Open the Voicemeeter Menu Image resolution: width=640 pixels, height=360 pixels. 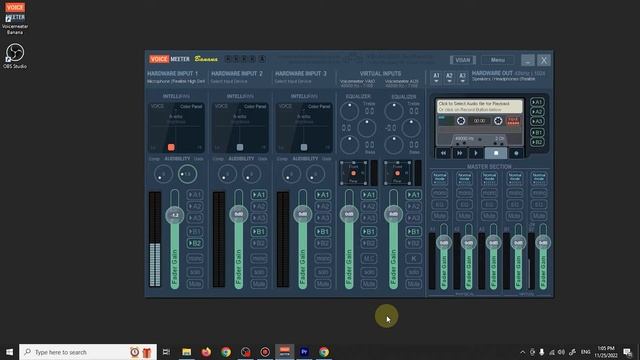click(498, 60)
